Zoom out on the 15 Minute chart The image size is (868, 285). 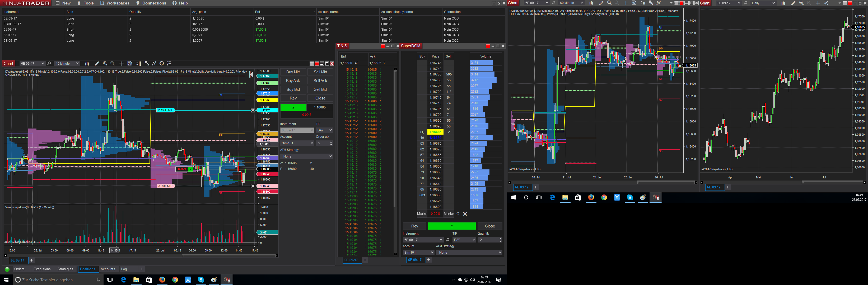113,64
